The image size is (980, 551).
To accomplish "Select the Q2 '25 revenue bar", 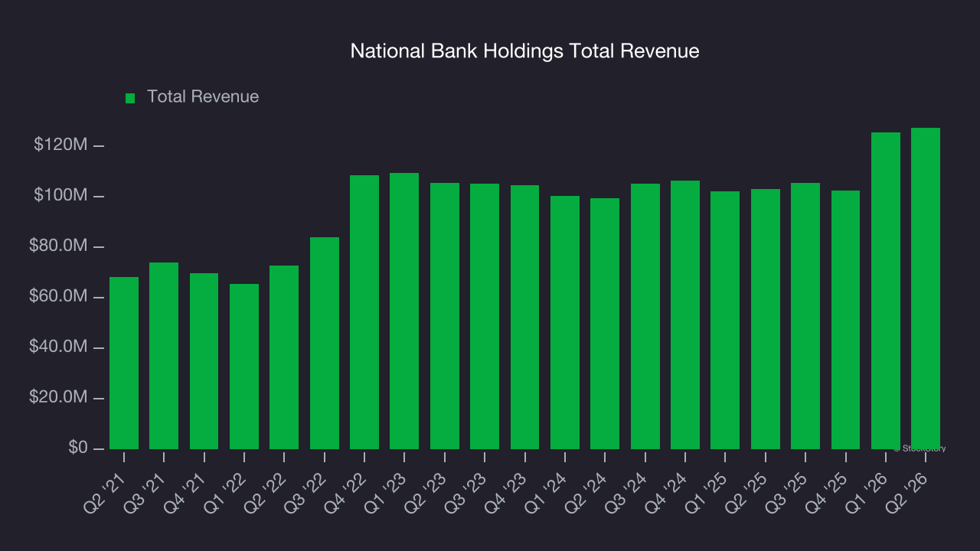I will (x=766, y=319).
